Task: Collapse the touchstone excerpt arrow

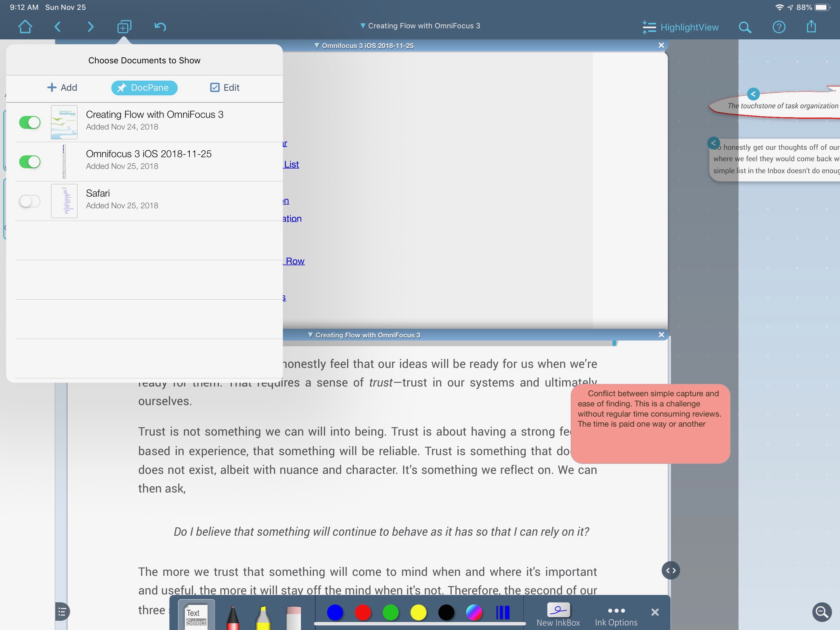Action: point(753,94)
